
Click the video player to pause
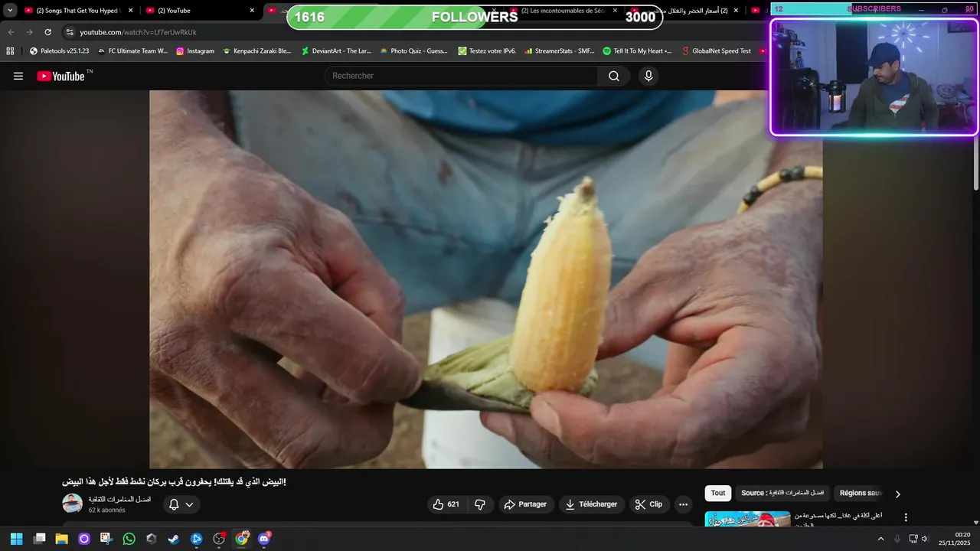pyautogui.click(x=485, y=279)
